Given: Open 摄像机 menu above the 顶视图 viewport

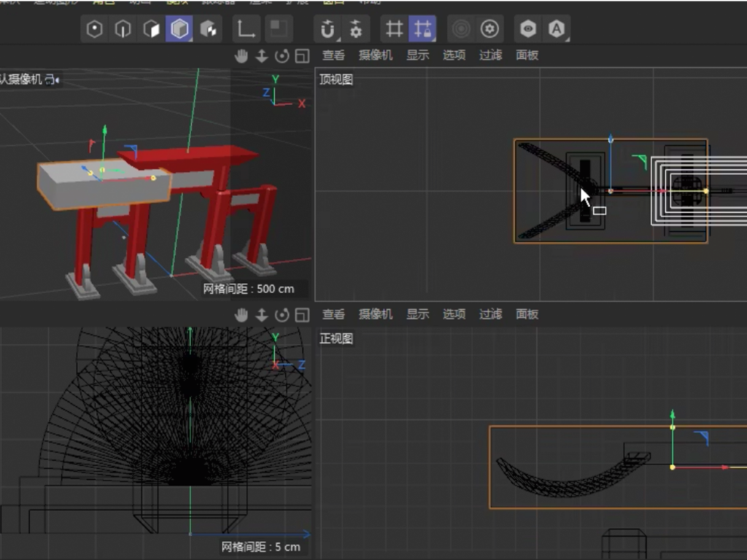Looking at the screenshot, I should tap(375, 55).
